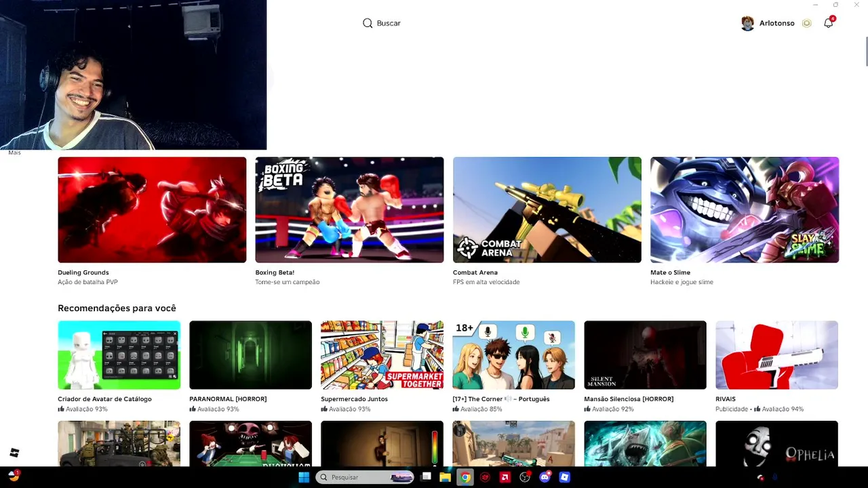The width and height of the screenshot is (868, 488).
Task: Click the Mansão Silenciosa [HORROR] title
Action: [629, 399]
